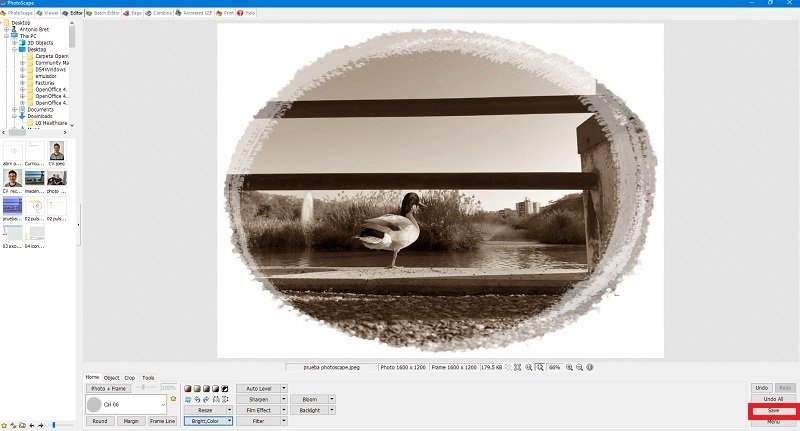The height and width of the screenshot is (431, 800).
Task: Zoom in using the magnifier plus icon
Action: coord(569,367)
